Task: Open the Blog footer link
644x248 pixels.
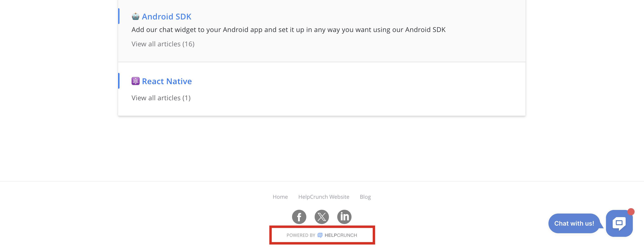Action: tap(365, 197)
